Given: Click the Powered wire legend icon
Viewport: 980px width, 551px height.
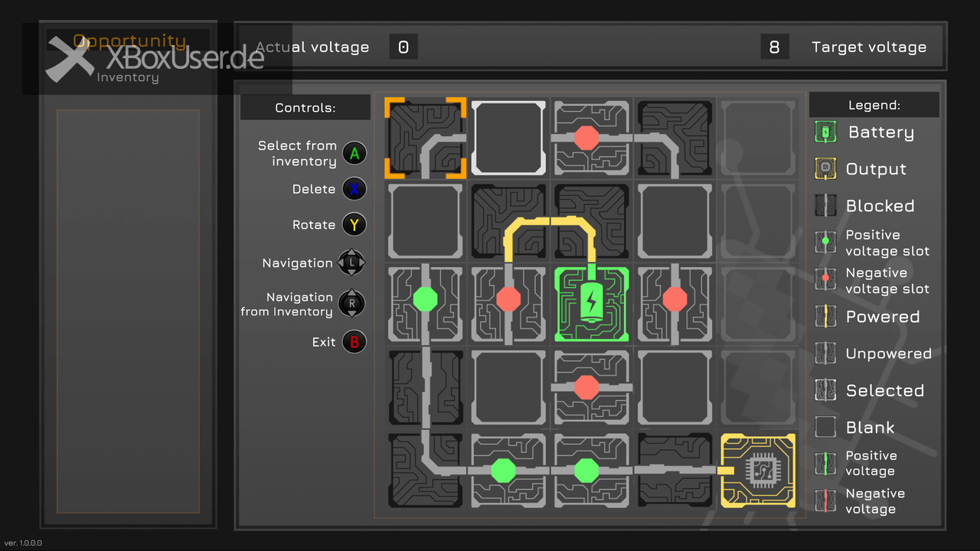Looking at the screenshot, I should coord(825,317).
